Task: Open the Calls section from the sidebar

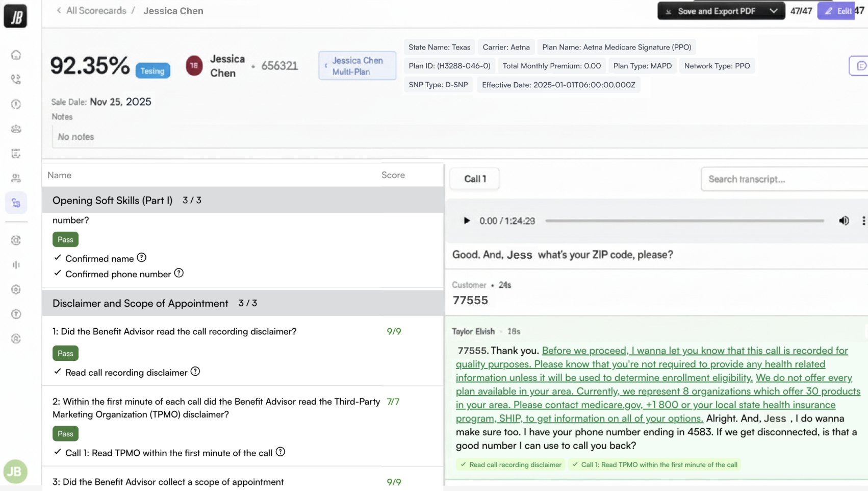Action: coord(16,79)
